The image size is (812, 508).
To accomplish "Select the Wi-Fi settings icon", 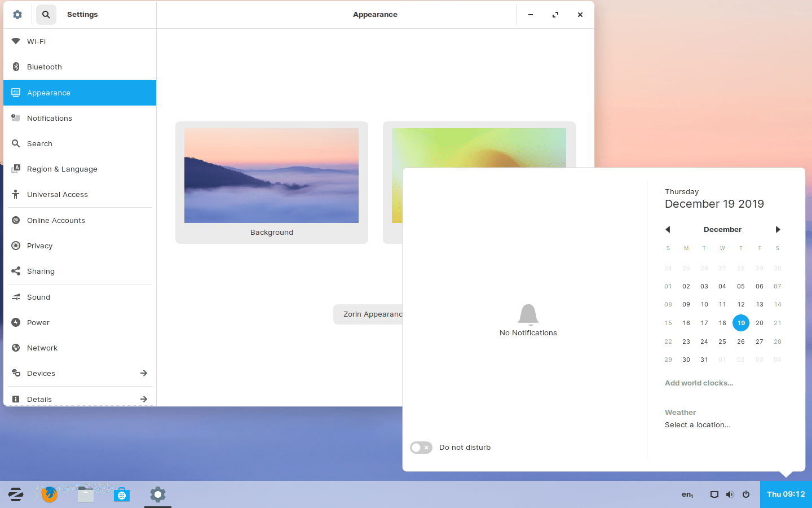I will point(16,41).
